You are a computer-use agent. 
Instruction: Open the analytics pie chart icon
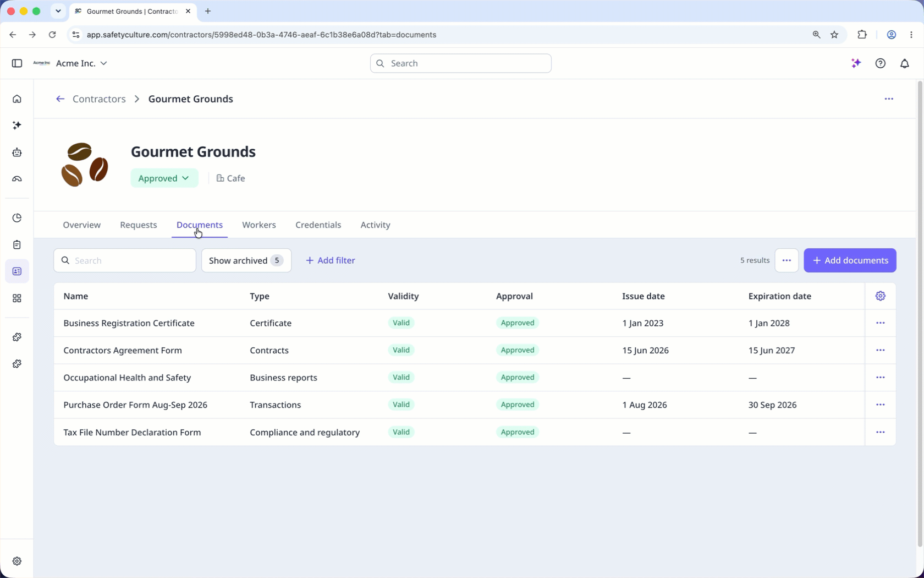[17, 218]
